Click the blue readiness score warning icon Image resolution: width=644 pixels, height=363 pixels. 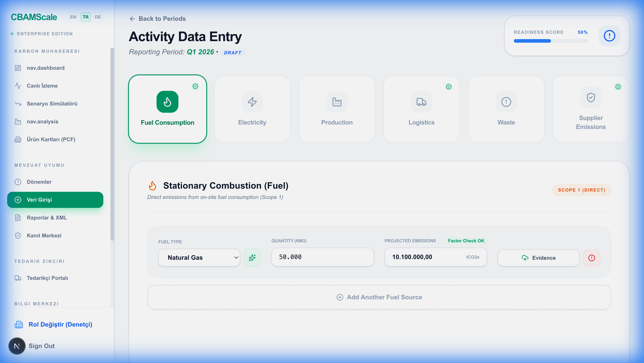[609, 36]
